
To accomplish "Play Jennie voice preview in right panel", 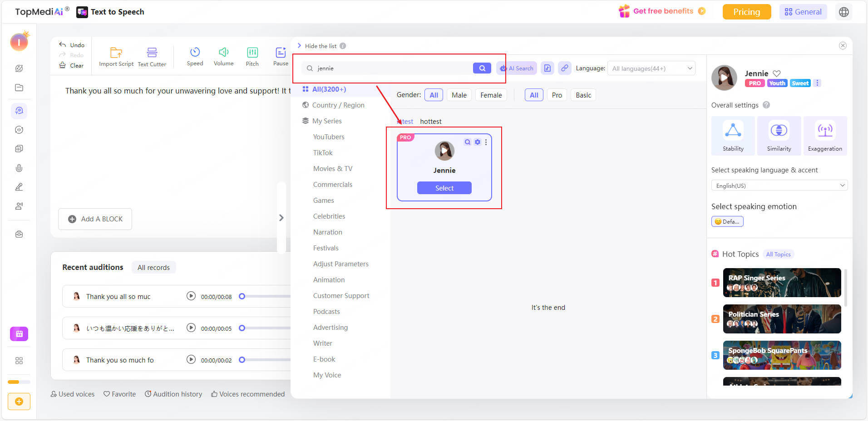I will point(724,78).
